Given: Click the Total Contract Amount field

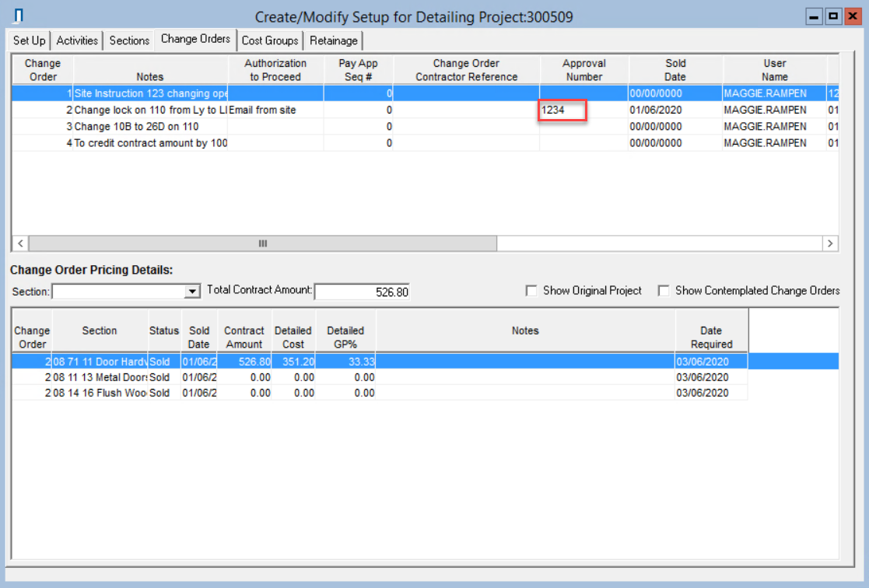Looking at the screenshot, I should point(362,292).
